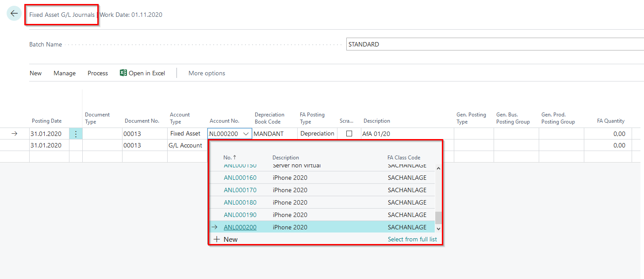Toggle the Scrap checkbox in the first row
The width and height of the screenshot is (644, 279).
pyautogui.click(x=349, y=134)
